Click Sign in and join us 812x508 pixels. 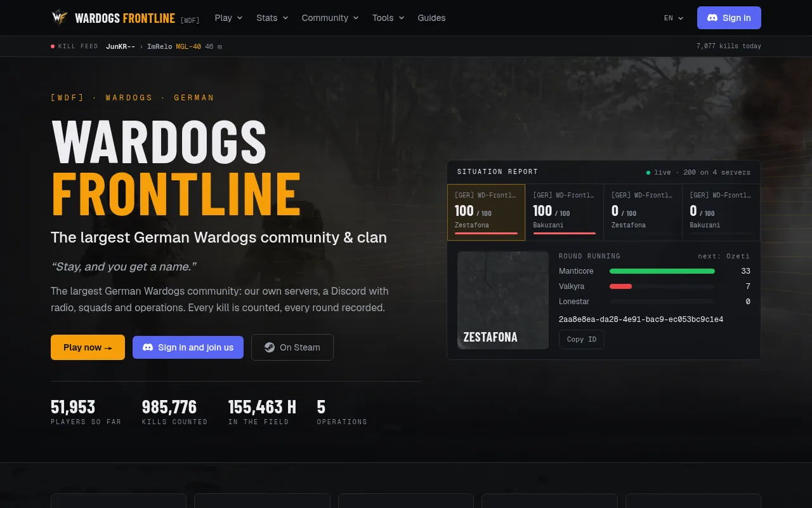tap(188, 347)
